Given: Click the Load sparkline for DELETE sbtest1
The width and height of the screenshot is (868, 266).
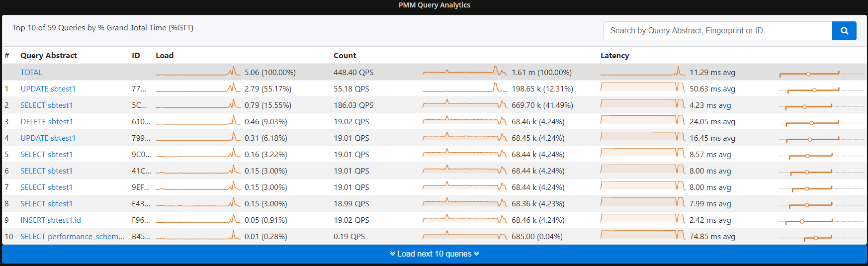Looking at the screenshot, I should point(198,122).
